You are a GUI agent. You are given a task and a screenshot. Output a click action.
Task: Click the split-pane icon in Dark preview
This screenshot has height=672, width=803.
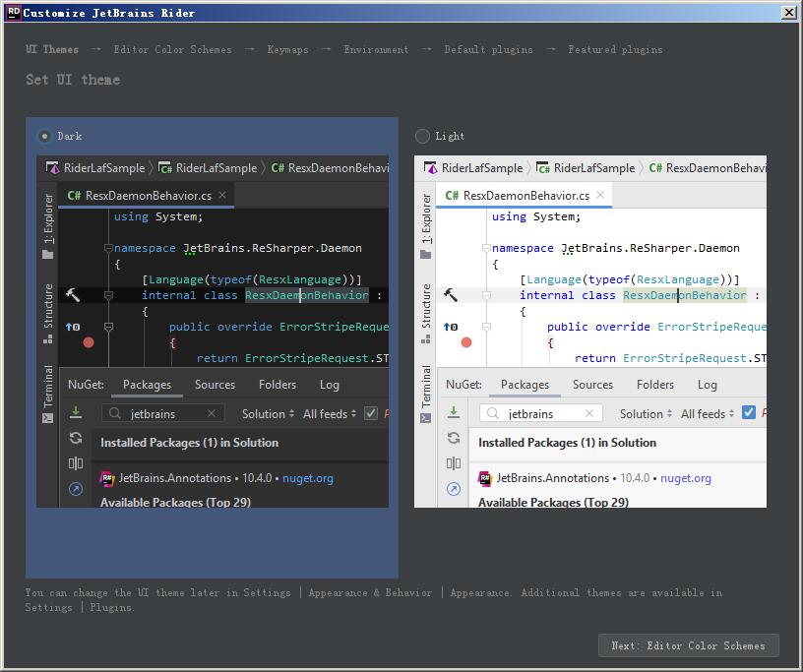click(x=76, y=463)
